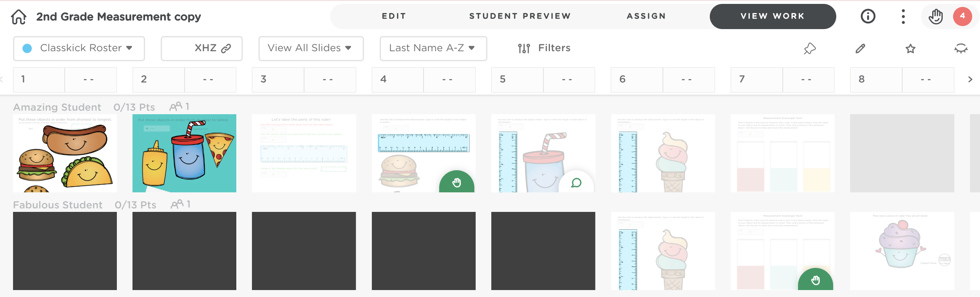Viewport: 980px width, 297px height.
Task: Click green raised hand on Amazing Student slide 4
Action: pos(457,182)
